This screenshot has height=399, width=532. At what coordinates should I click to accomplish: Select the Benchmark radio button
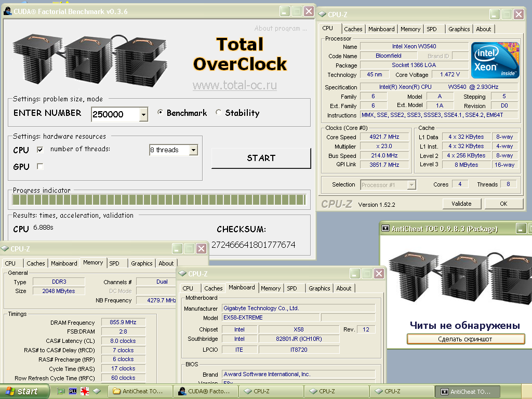(160, 112)
